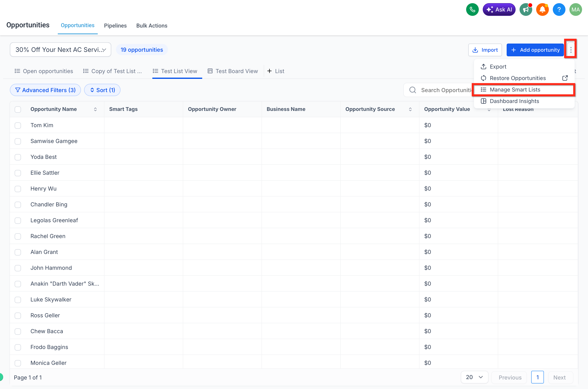Open the orange notifications bell
This screenshot has width=588, height=389.
(x=542, y=10)
